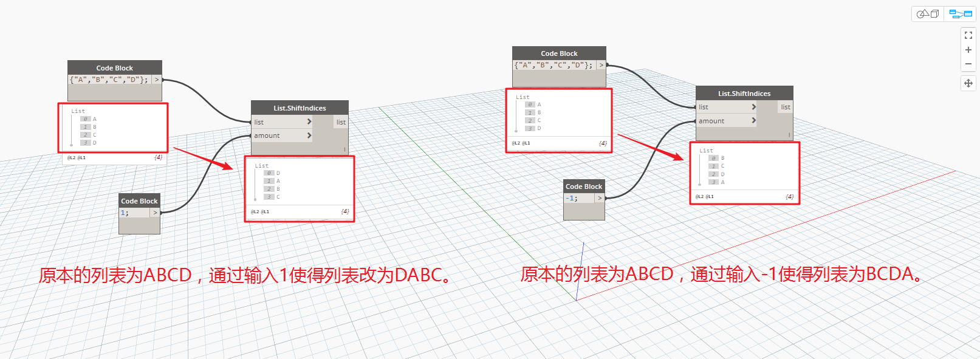
Task: Select index 3 item A in BCDA preview
Action: (x=717, y=182)
